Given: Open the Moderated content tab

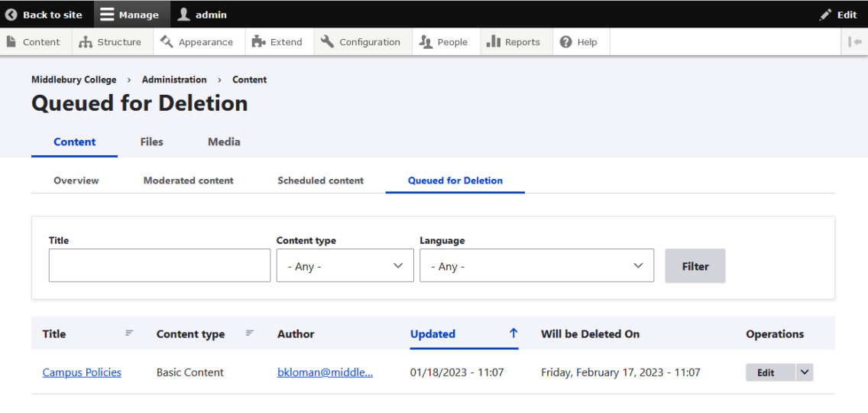Looking at the screenshot, I should (x=188, y=180).
